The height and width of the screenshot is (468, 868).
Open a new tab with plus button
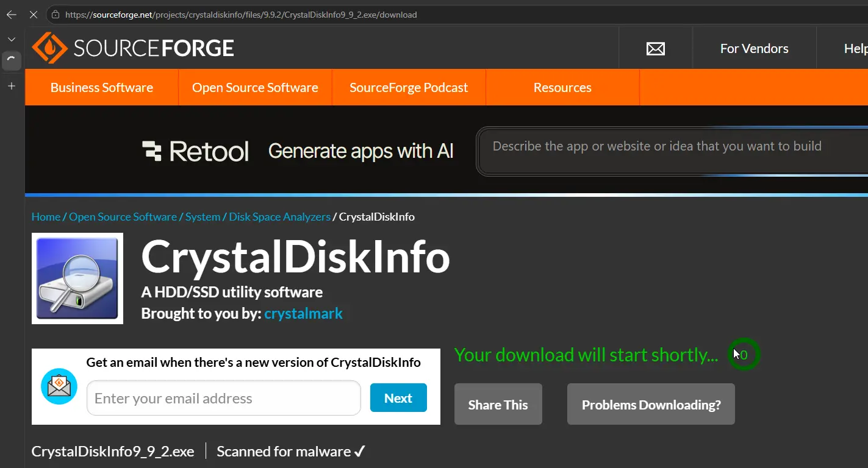pyautogui.click(x=11, y=87)
